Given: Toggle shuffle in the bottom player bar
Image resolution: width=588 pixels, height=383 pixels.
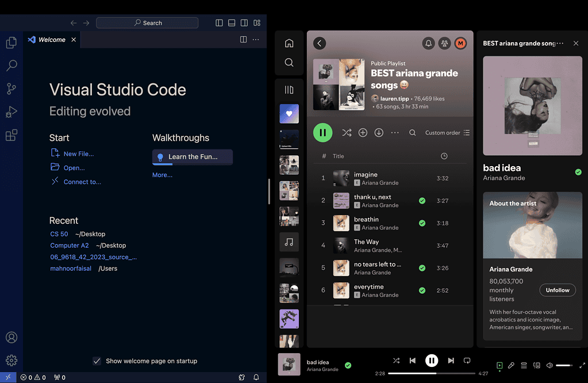Looking at the screenshot, I should (396, 361).
